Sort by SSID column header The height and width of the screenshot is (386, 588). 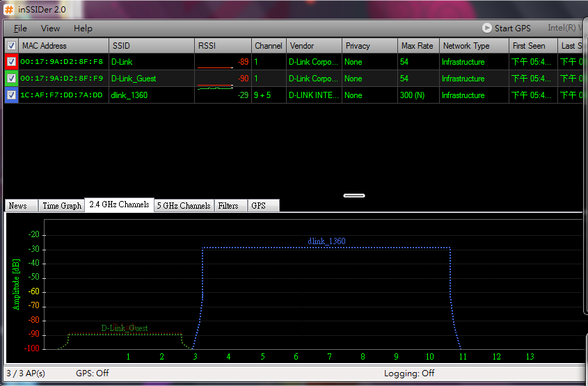(x=152, y=46)
